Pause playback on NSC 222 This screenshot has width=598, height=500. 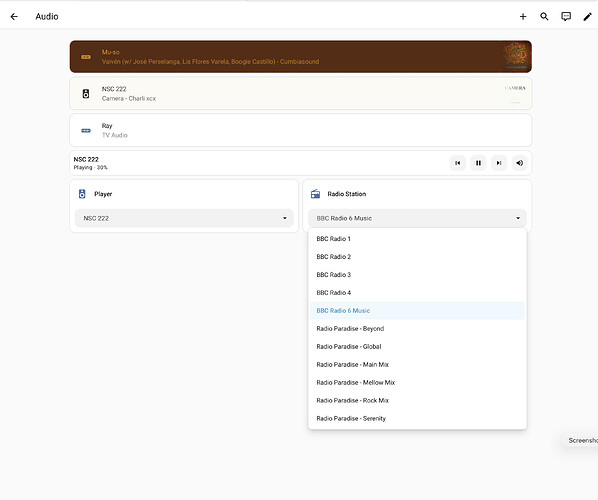(478, 163)
